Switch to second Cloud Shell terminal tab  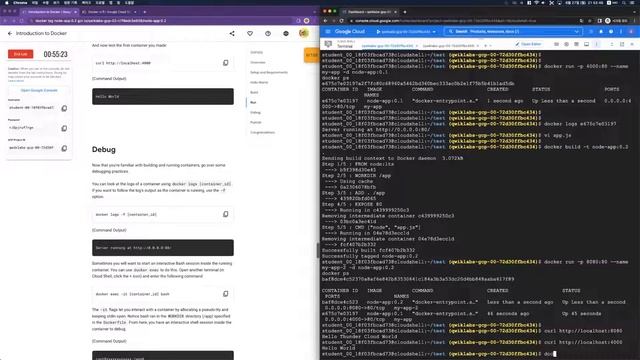448,46
